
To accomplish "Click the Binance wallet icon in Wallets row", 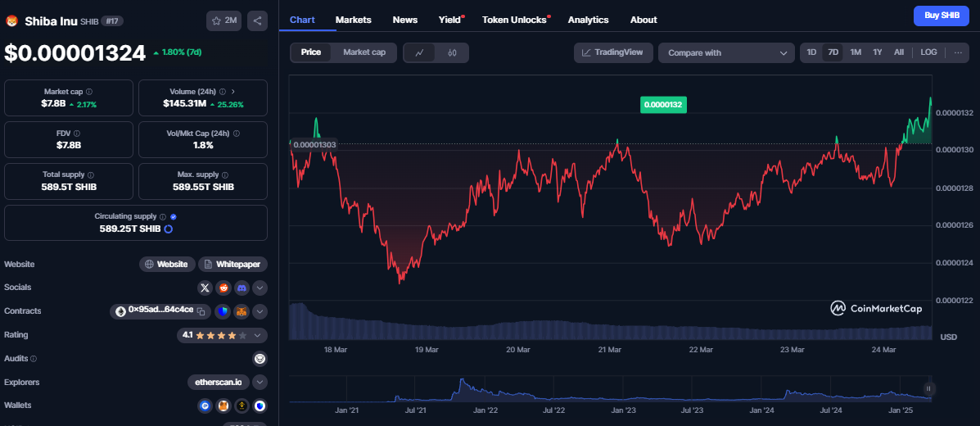I will 242,406.
